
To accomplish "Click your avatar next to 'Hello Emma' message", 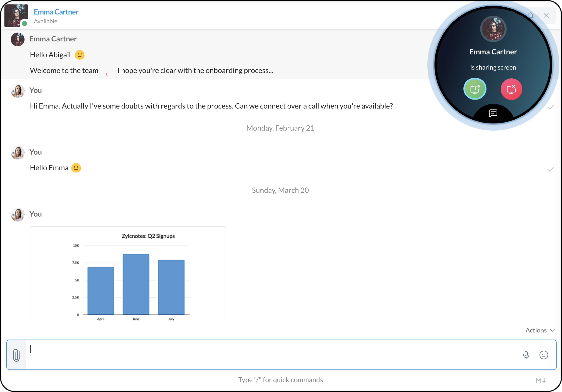I will pyautogui.click(x=18, y=153).
